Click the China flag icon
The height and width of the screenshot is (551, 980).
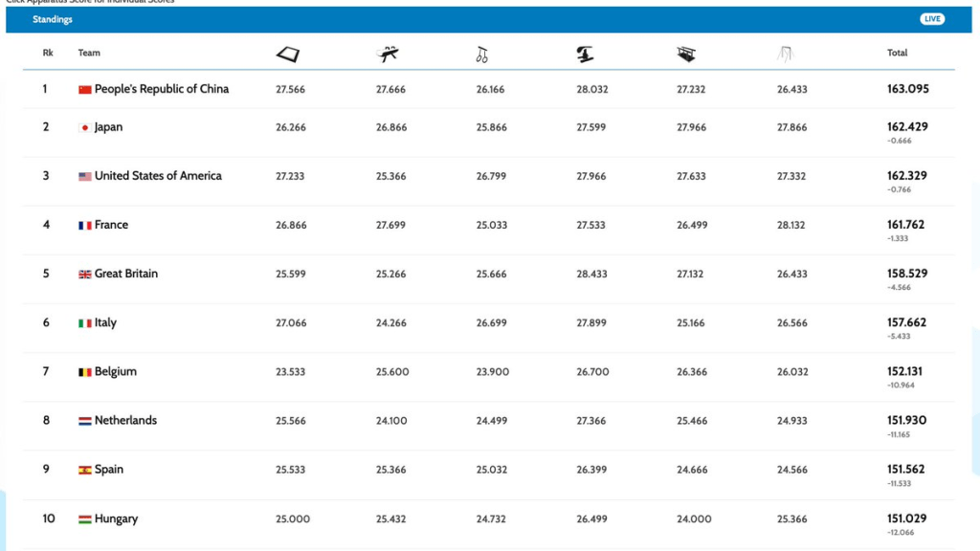coord(85,90)
